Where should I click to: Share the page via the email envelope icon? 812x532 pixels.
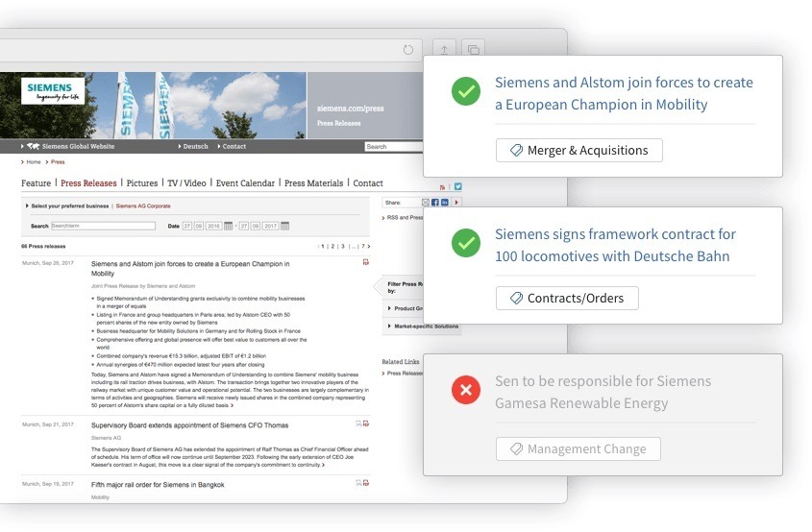point(426,203)
